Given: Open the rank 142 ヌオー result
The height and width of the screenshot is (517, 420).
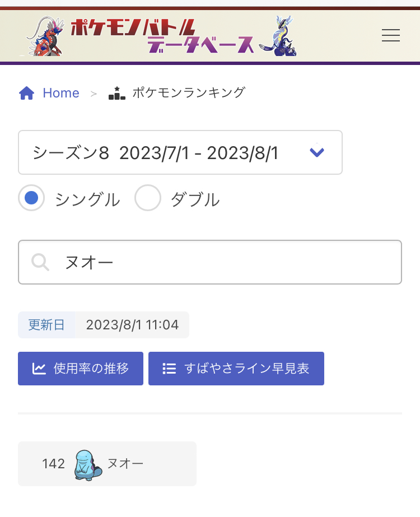Looking at the screenshot, I should pyautogui.click(x=107, y=464).
